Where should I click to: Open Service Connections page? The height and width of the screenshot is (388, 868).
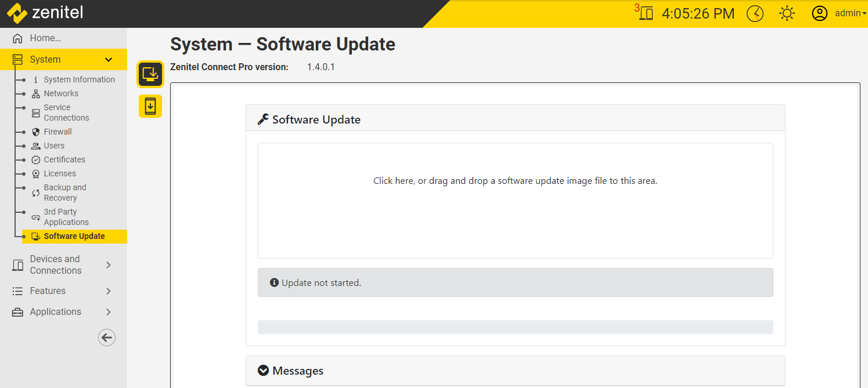point(66,113)
